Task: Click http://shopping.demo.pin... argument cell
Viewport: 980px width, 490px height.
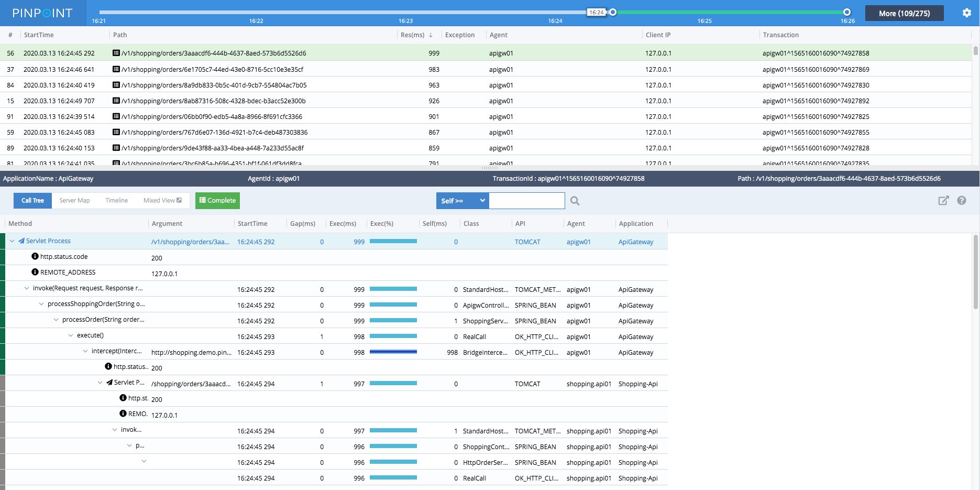Action: click(x=191, y=352)
